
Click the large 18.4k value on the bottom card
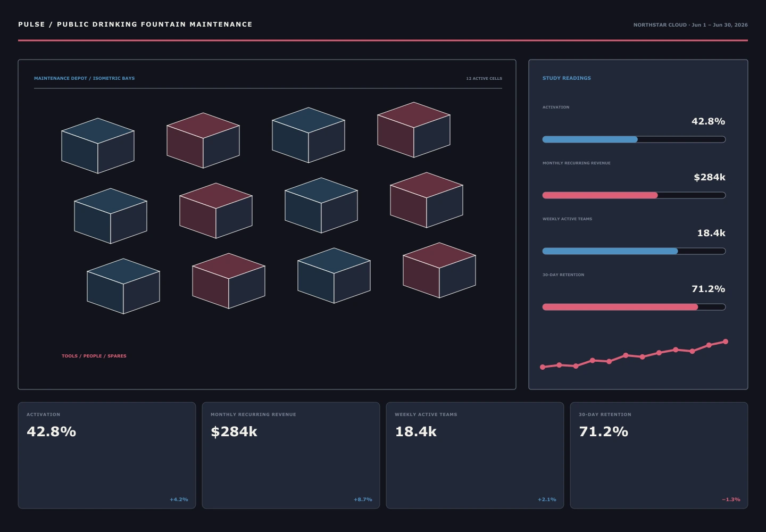416,431
